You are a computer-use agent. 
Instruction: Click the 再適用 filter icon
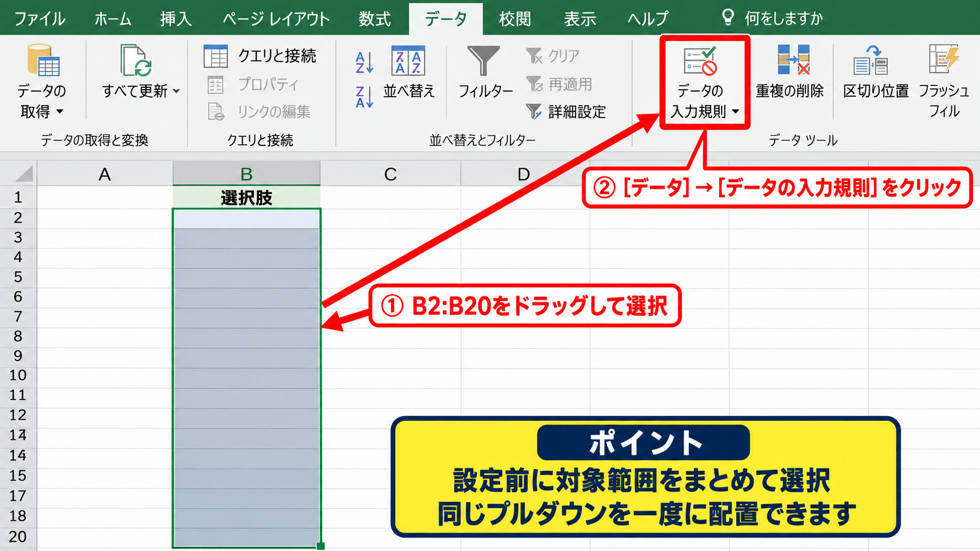pos(534,84)
